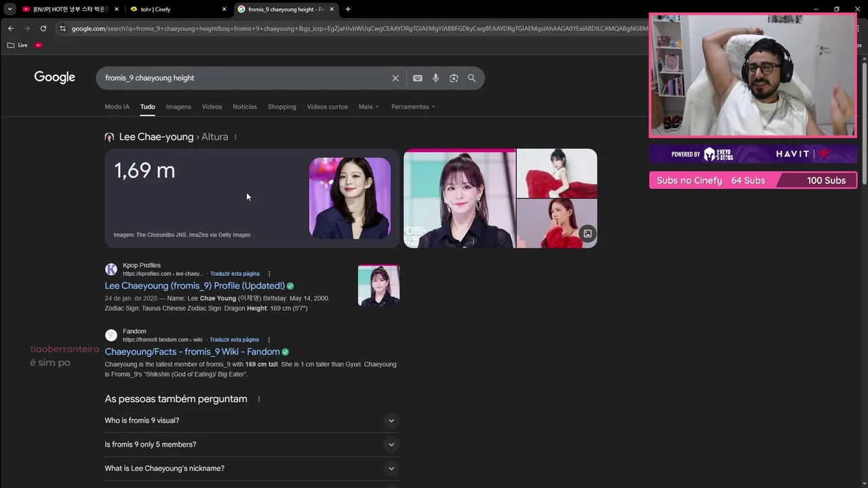Go to Google homepage logo
The height and width of the screenshot is (488, 868).
coord(54,77)
